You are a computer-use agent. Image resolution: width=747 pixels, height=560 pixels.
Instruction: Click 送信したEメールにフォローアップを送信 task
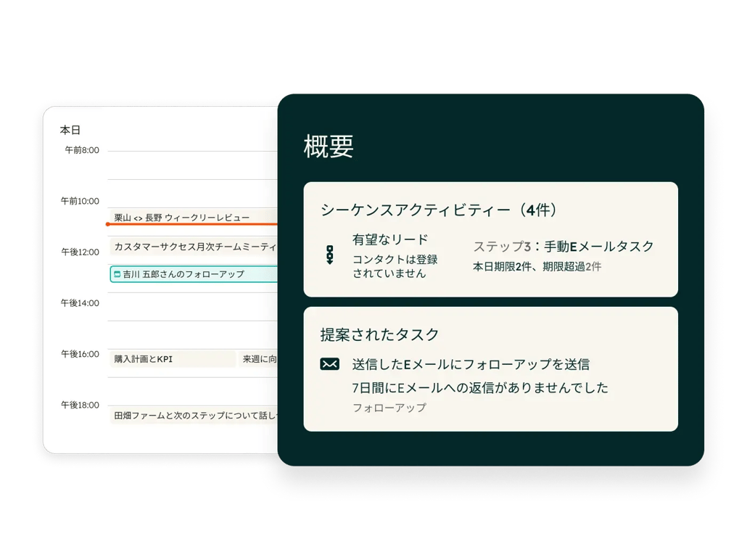point(471,364)
